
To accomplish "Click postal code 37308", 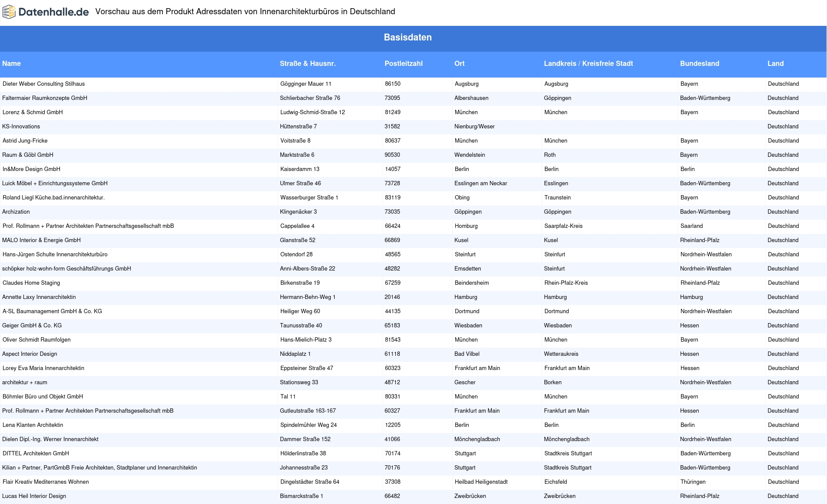I will pos(393,482).
